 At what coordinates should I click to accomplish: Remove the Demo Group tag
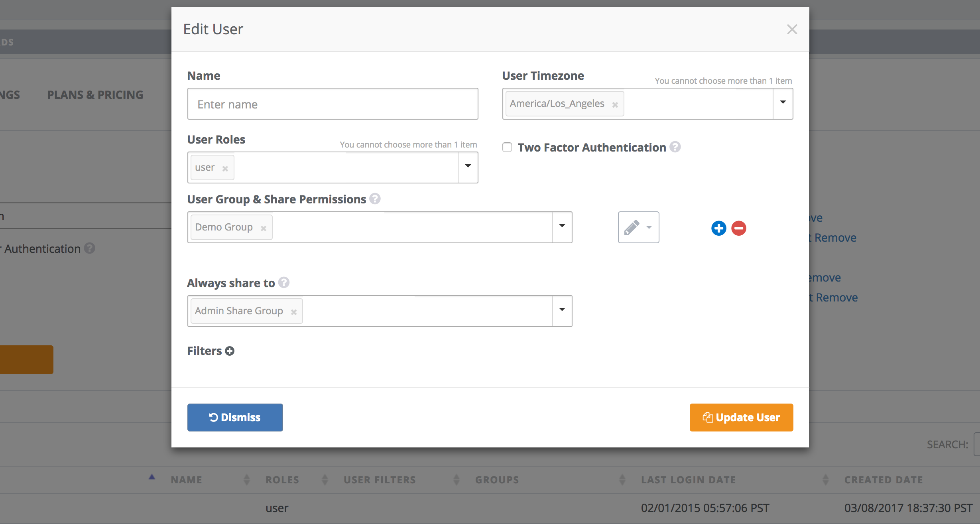pos(264,228)
